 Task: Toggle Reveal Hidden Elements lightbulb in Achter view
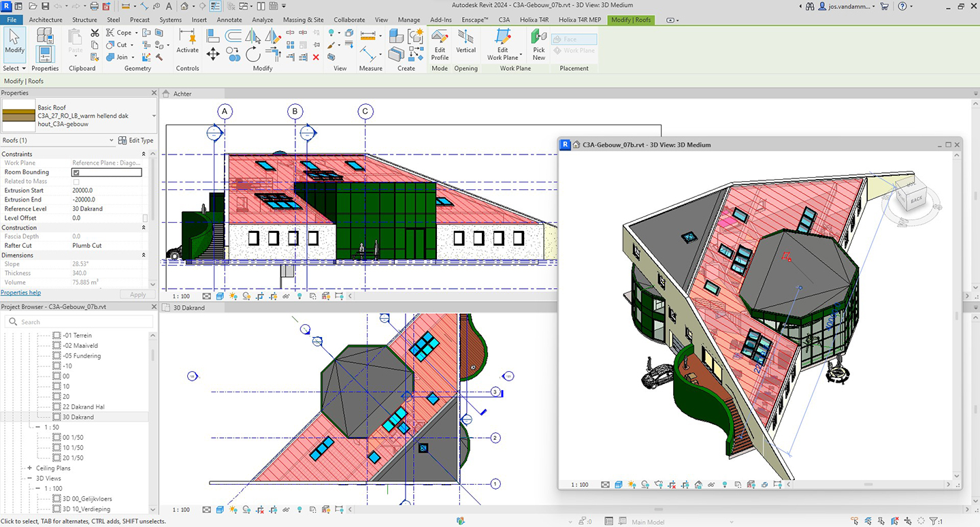click(x=299, y=296)
